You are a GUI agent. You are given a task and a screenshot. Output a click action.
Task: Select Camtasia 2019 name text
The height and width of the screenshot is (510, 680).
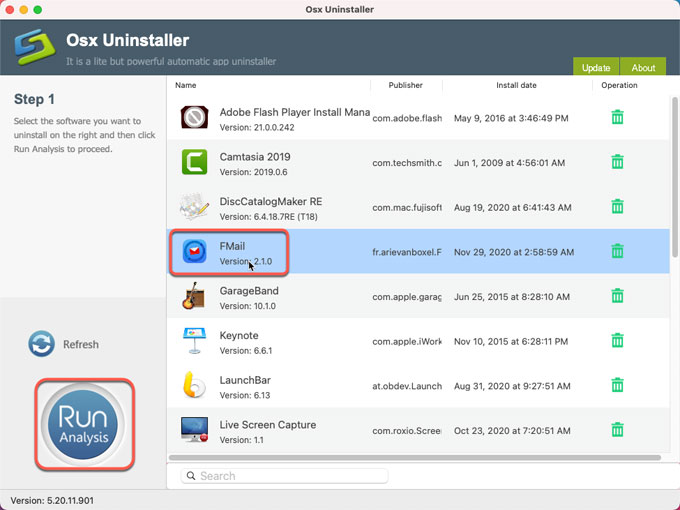255,157
